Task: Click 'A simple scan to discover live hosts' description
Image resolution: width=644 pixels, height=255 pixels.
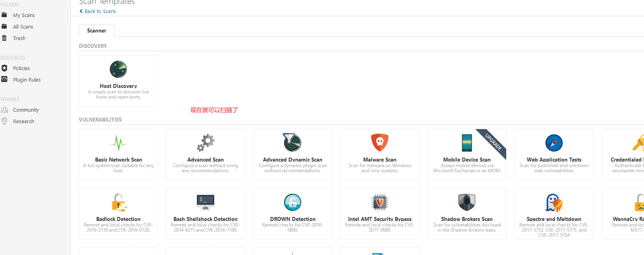Action: tap(118, 94)
